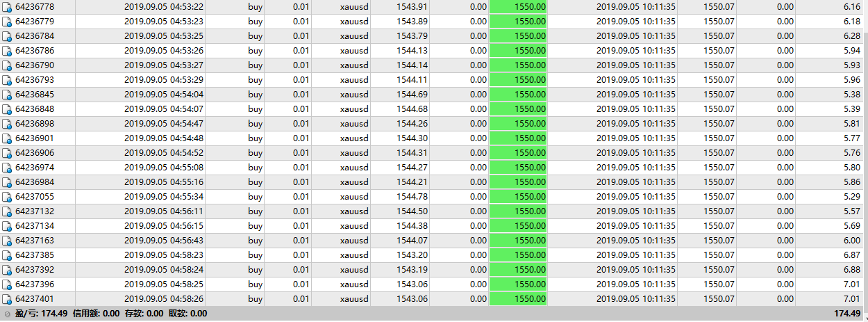
Task: Click open time 2019.09.05 04:54:07
Action: [164, 109]
